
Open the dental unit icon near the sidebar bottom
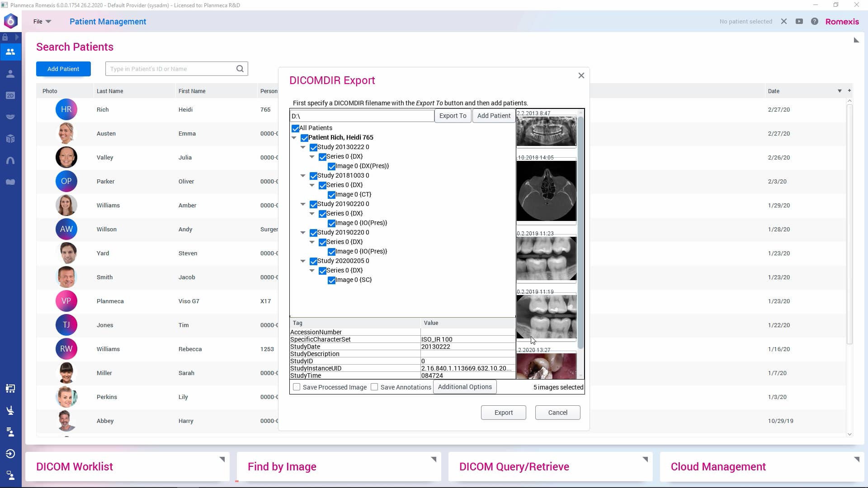10,410
